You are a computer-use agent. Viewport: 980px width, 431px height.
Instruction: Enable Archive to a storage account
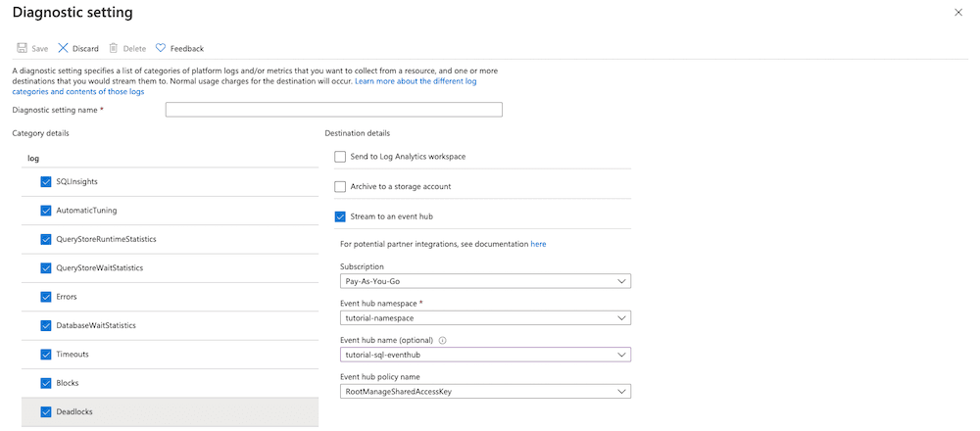340,186
